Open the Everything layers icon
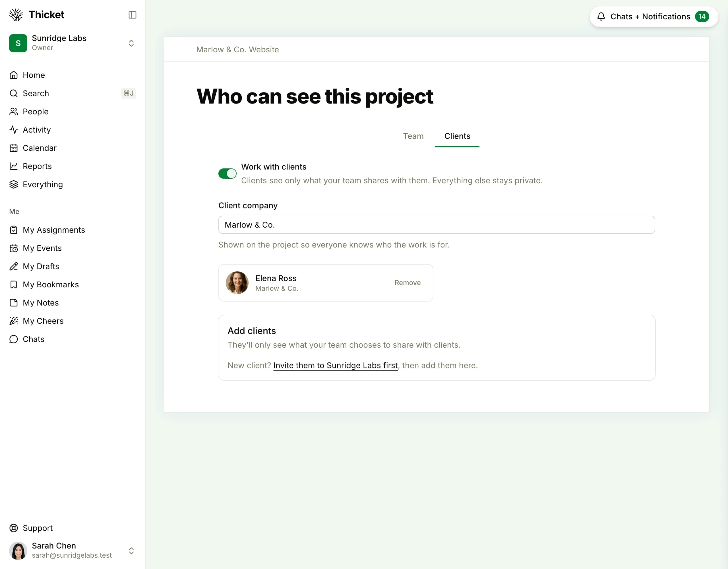This screenshot has width=728, height=569. point(14,184)
